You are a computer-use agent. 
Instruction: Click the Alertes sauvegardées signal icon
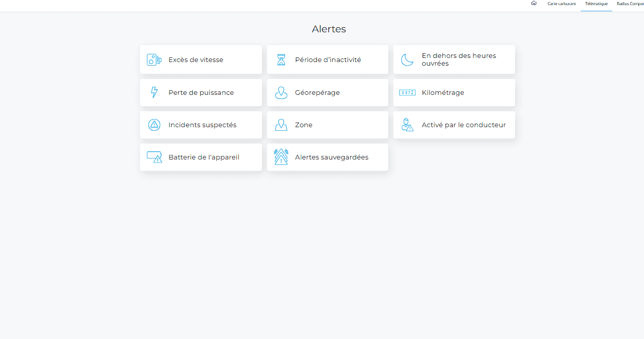(x=281, y=157)
